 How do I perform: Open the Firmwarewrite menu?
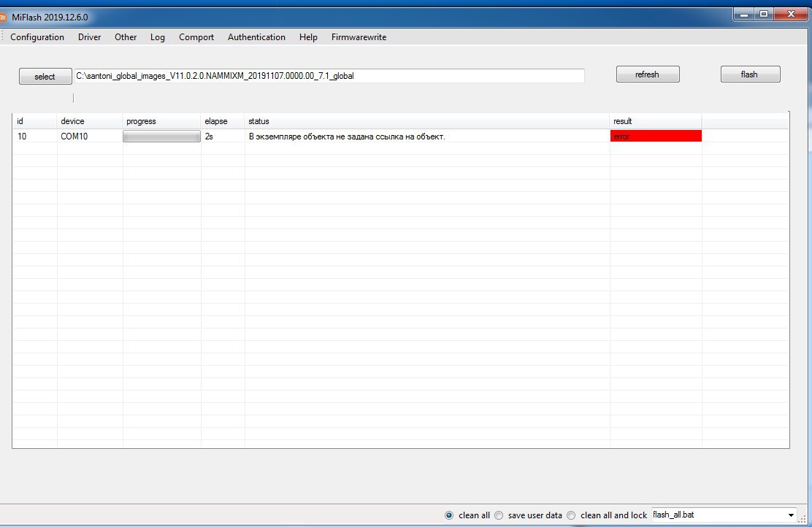point(359,37)
